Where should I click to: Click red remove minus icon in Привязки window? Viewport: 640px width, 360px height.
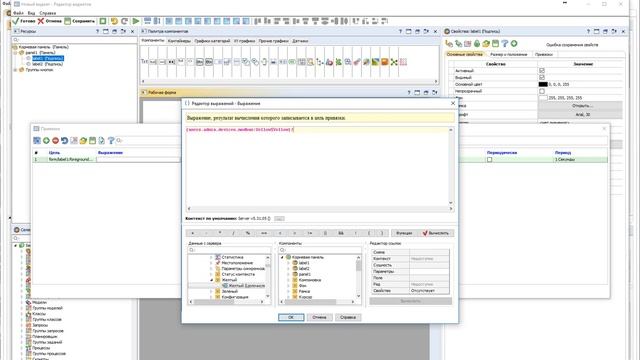(56, 140)
